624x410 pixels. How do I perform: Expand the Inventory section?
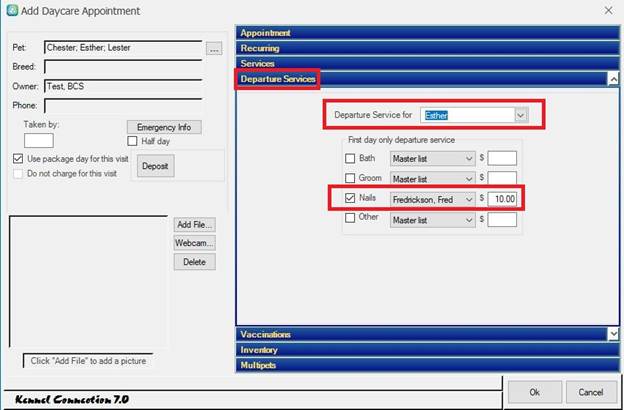tap(427, 350)
